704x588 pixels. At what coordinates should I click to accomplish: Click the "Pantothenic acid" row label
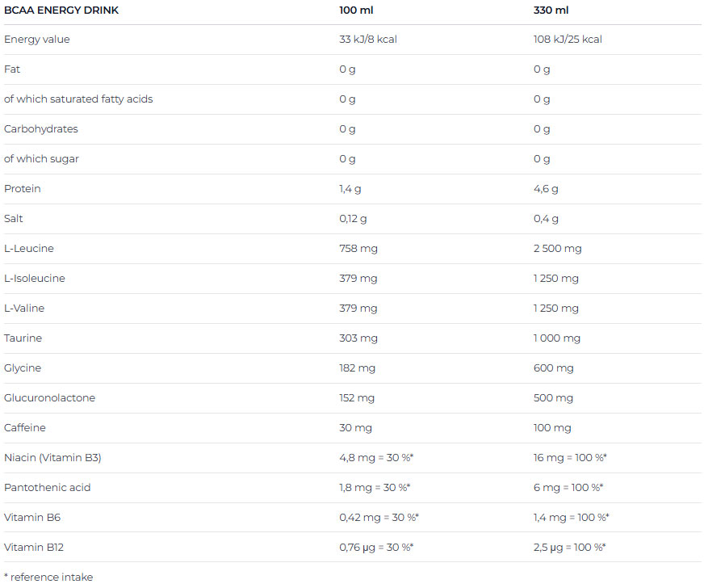click(x=47, y=488)
